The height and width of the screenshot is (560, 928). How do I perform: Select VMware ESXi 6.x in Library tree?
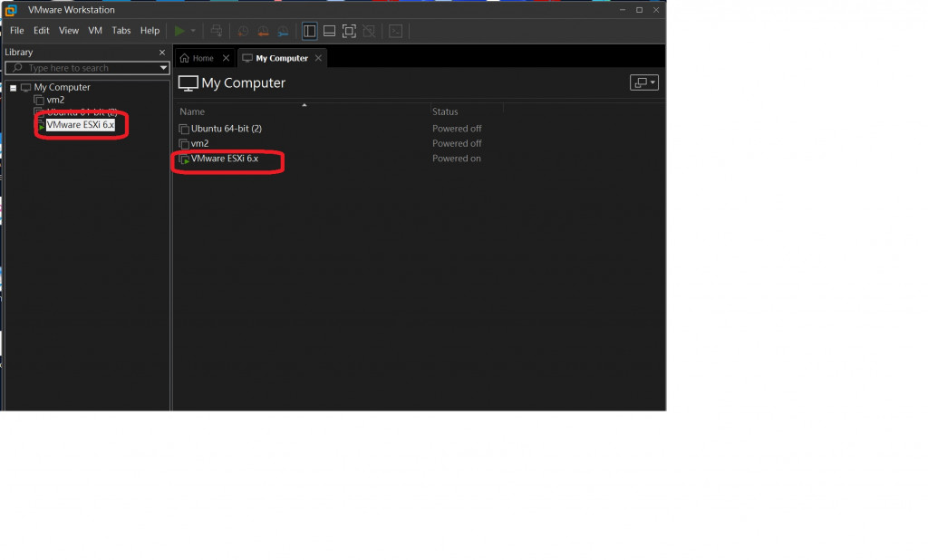tap(80, 125)
